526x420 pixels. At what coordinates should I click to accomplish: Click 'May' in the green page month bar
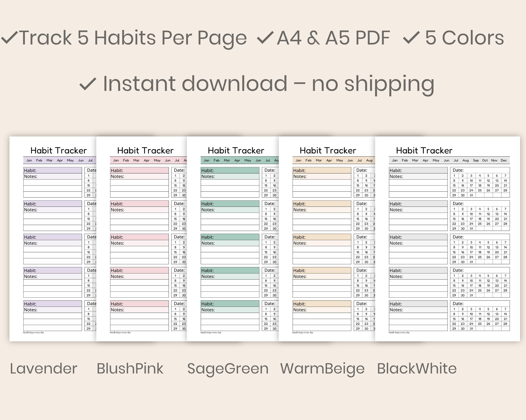tap(248, 160)
